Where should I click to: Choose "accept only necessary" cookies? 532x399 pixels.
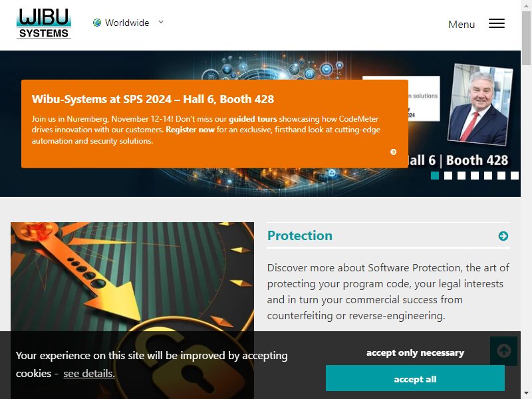(x=415, y=353)
